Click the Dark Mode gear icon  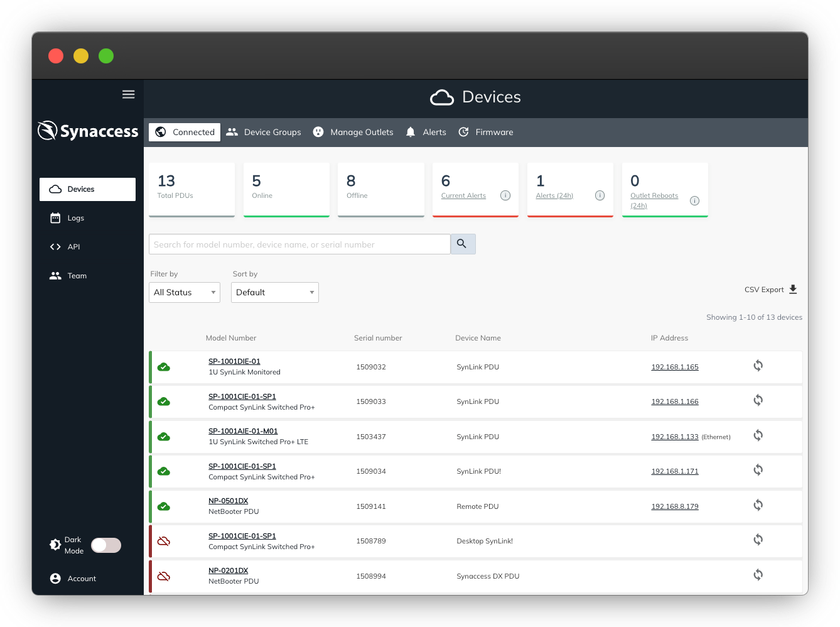[55, 545]
